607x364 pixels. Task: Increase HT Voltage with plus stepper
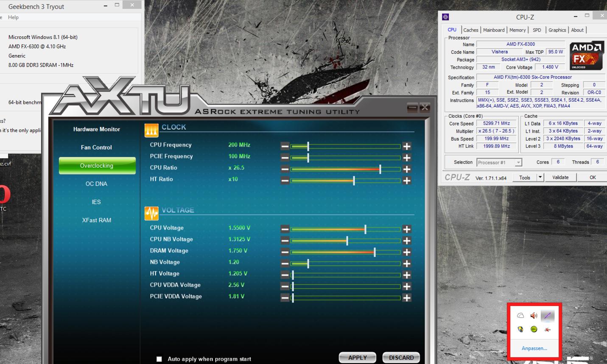tap(407, 275)
